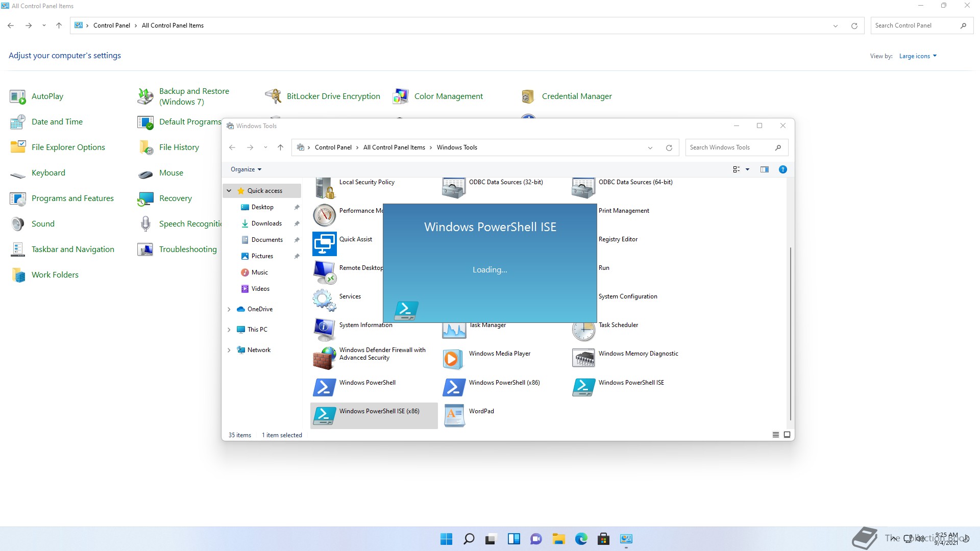Viewport: 980px width, 551px height.
Task: Open the Troubleshooting link
Action: (x=188, y=249)
